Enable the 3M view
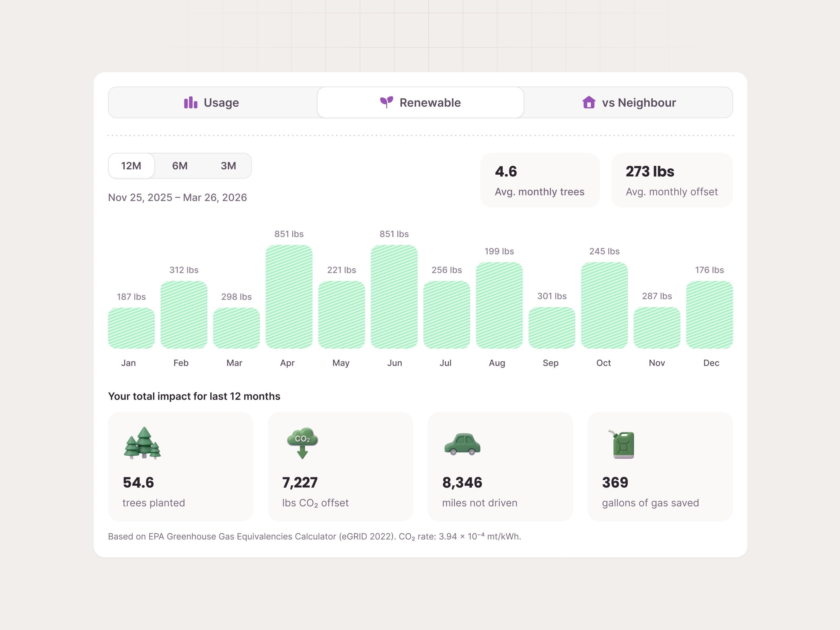This screenshot has width=840, height=630. [x=228, y=166]
